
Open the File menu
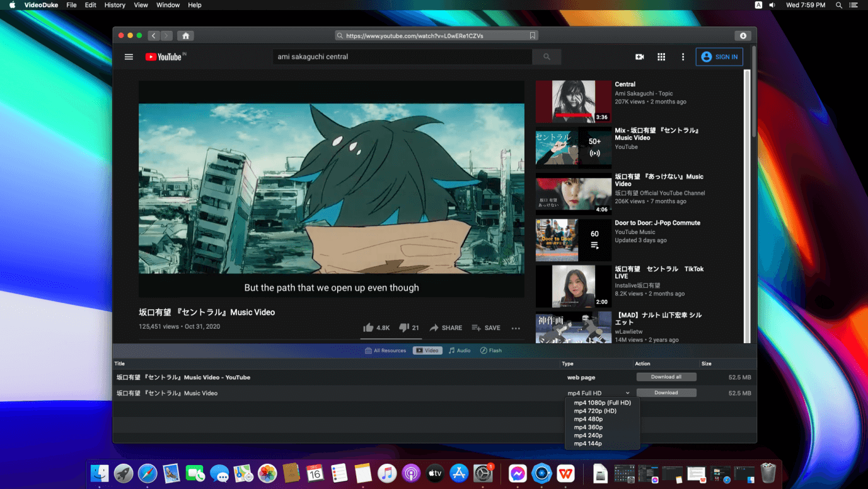(x=71, y=5)
